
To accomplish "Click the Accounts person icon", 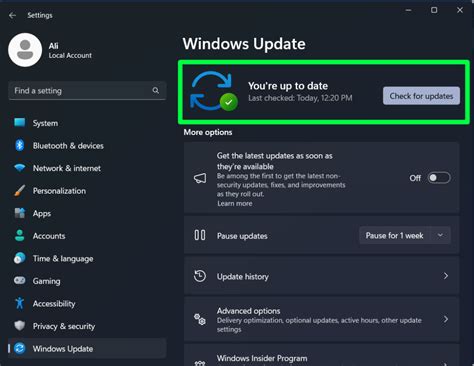I will (x=20, y=236).
